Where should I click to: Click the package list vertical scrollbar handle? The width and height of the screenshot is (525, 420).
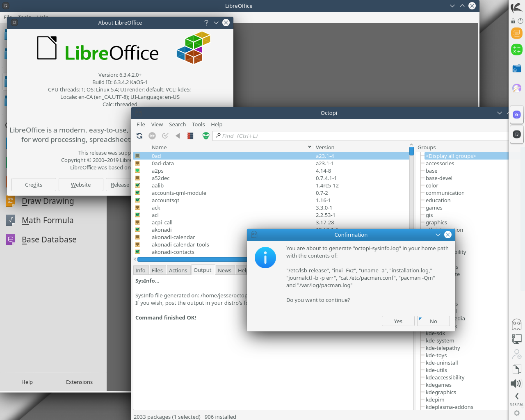(411, 151)
